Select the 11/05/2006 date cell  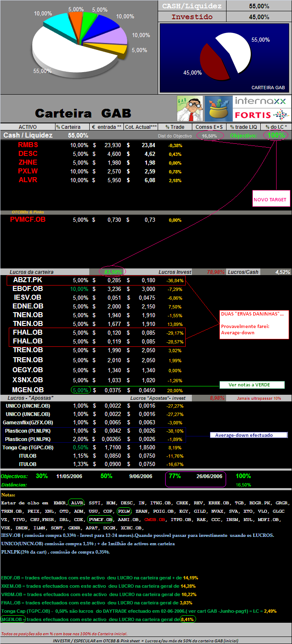coord(70,476)
